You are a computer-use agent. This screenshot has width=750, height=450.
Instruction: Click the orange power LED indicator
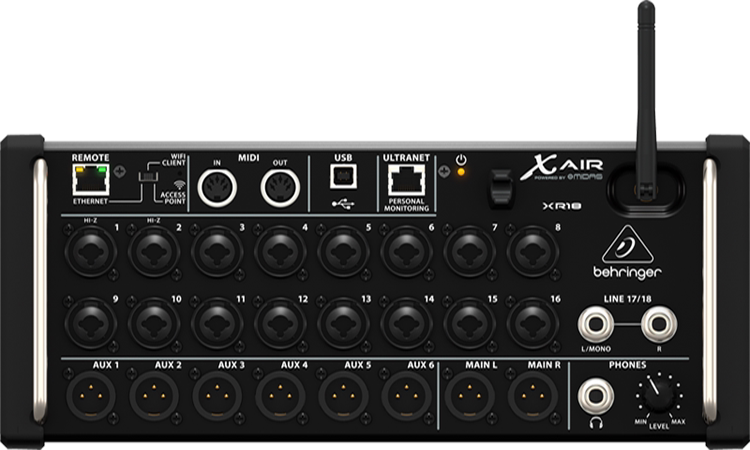point(461,172)
